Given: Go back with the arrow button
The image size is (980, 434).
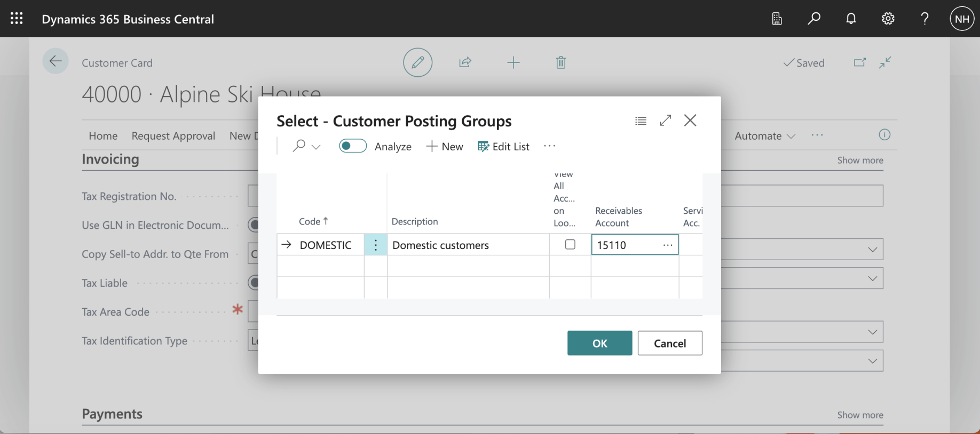Looking at the screenshot, I should pos(56,61).
